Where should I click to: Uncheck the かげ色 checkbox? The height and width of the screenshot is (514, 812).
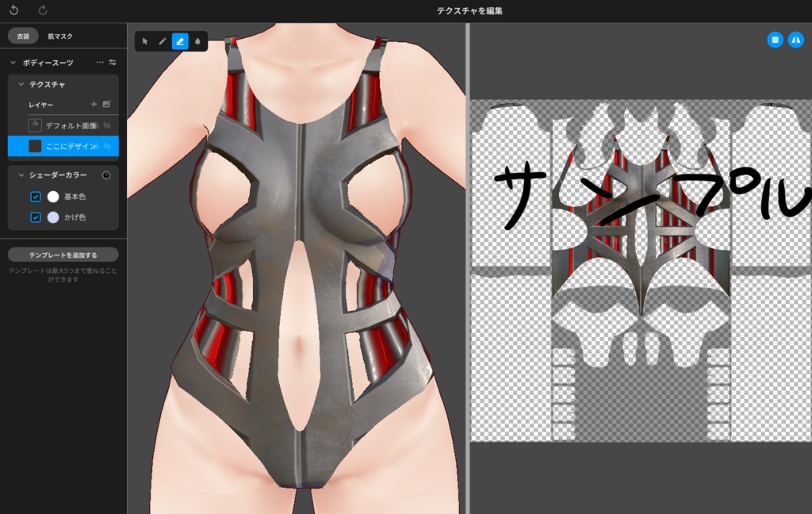click(x=35, y=217)
